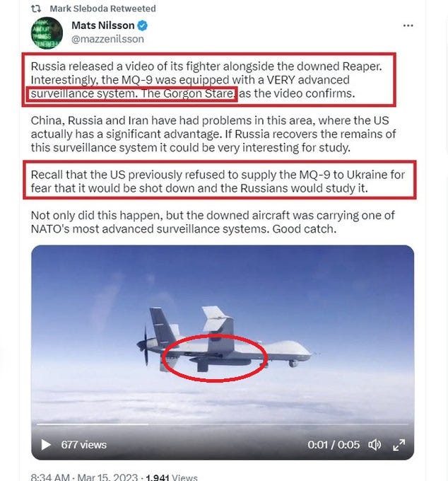Image resolution: width=448 pixels, height=481 pixels.
Task: Open the @mazzenilsson handle link
Action: (107, 40)
